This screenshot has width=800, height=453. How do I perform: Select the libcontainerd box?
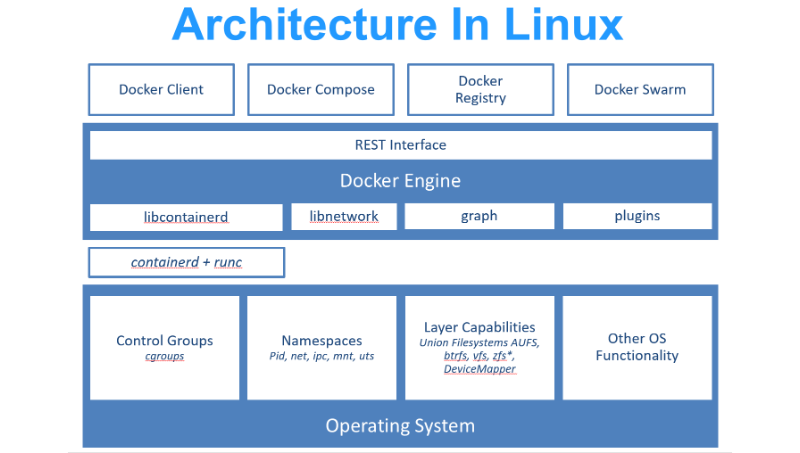pyautogui.click(x=186, y=217)
